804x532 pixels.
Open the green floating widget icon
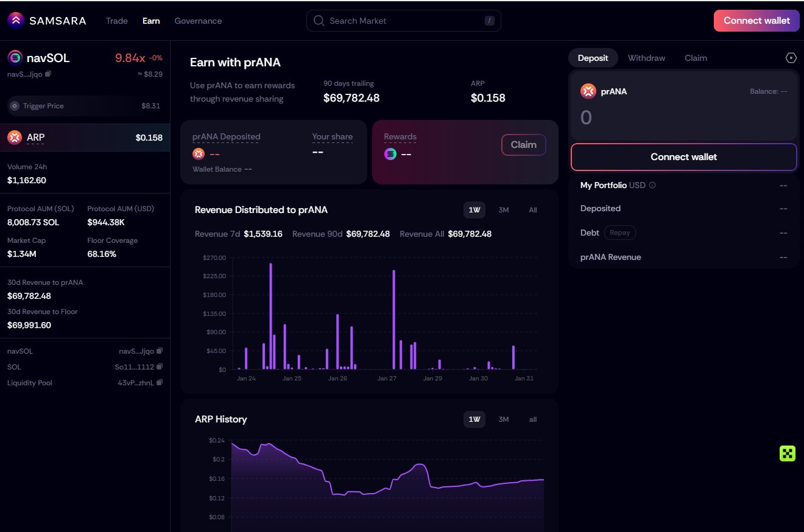[788, 453]
